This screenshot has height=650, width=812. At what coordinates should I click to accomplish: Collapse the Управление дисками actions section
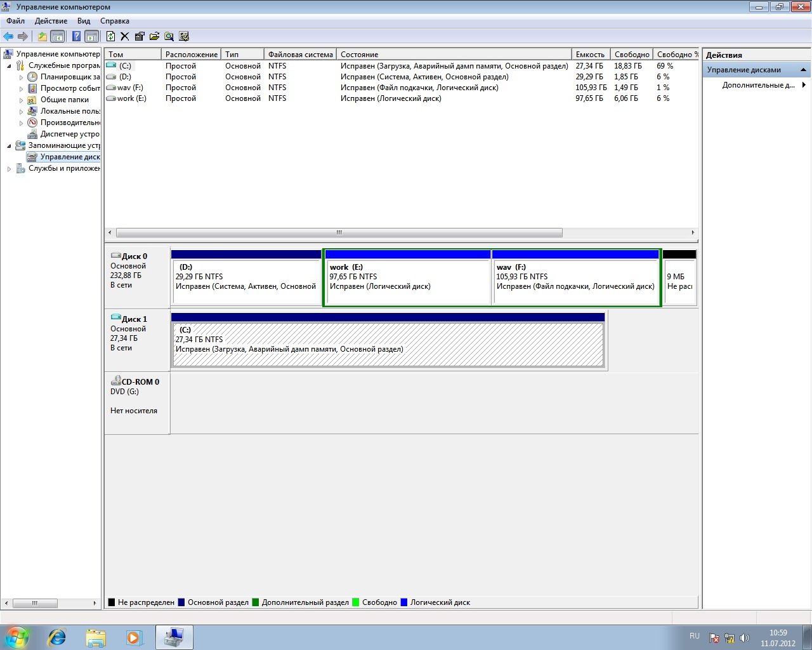pos(804,70)
